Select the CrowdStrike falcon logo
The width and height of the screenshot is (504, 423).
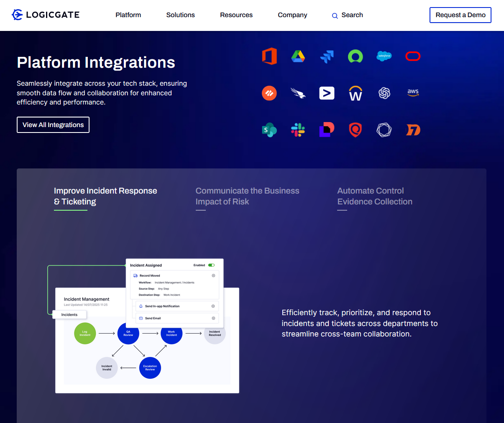[x=298, y=93]
